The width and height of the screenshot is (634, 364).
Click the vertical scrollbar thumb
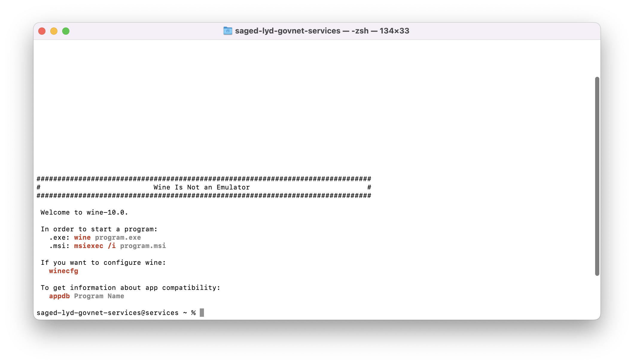pyautogui.click(x=597, y=176)
